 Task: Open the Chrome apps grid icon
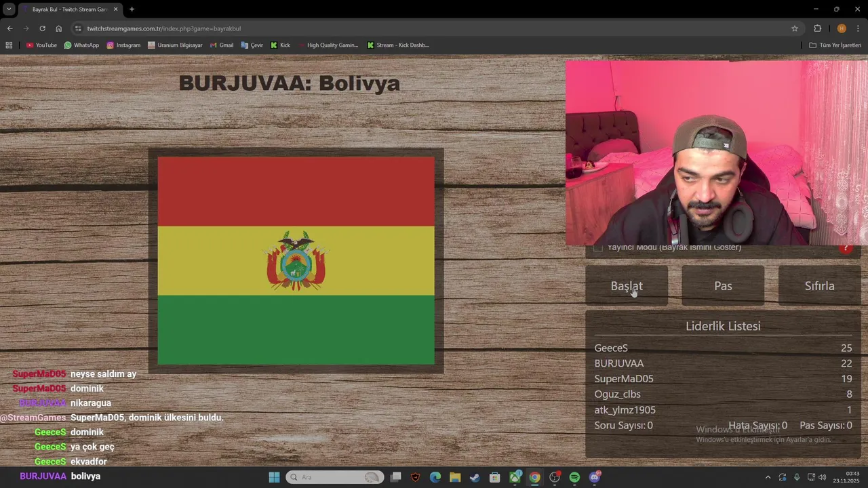pos(9,45)
